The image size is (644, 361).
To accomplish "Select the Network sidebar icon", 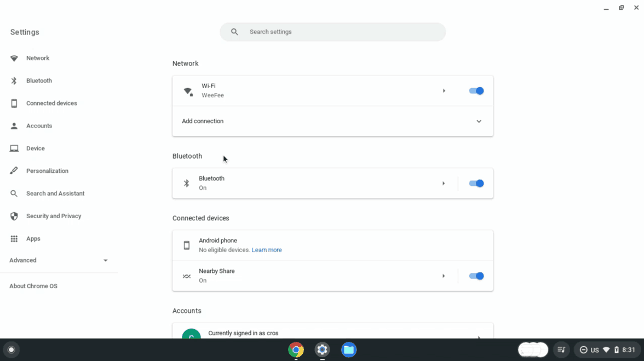I will pyautogui.click(x=14, y=58).
